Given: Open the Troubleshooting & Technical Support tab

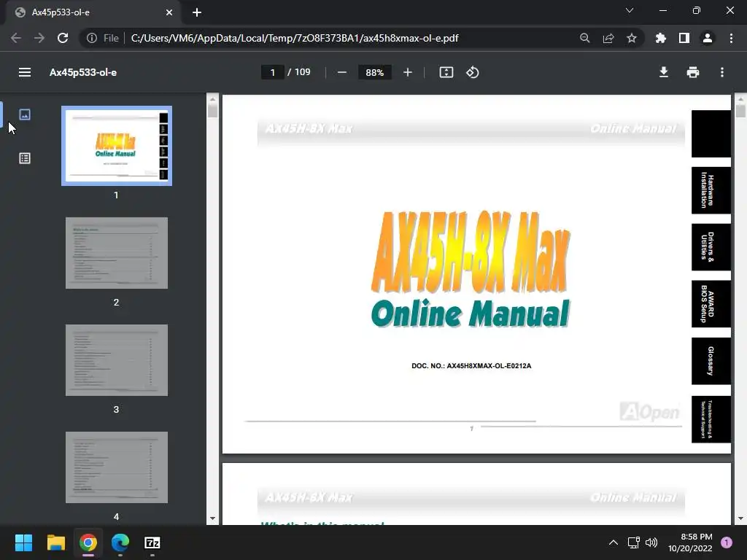Looking at the screenshot, I should click(x=711, y=419).
